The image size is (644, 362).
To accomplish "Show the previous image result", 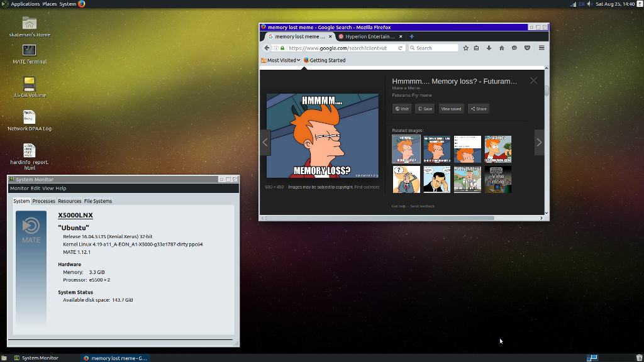I will coord(265,143).
